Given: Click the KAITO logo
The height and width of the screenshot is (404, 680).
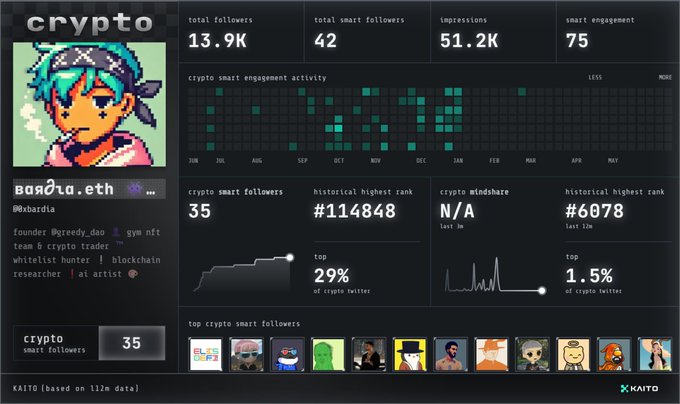Looking at the screenshot, I should [x=639, y=388].
